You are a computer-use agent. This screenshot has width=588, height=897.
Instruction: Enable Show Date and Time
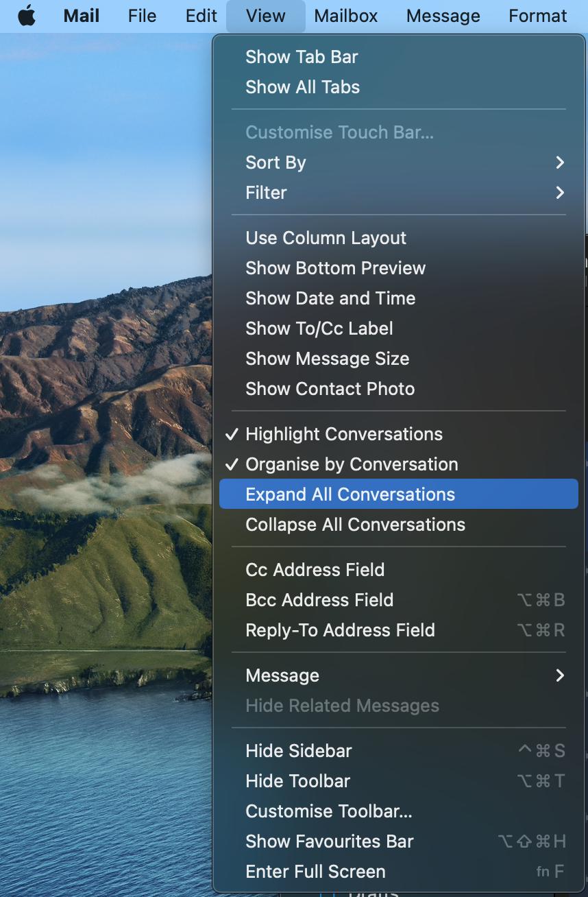click(x=399, y=298)
